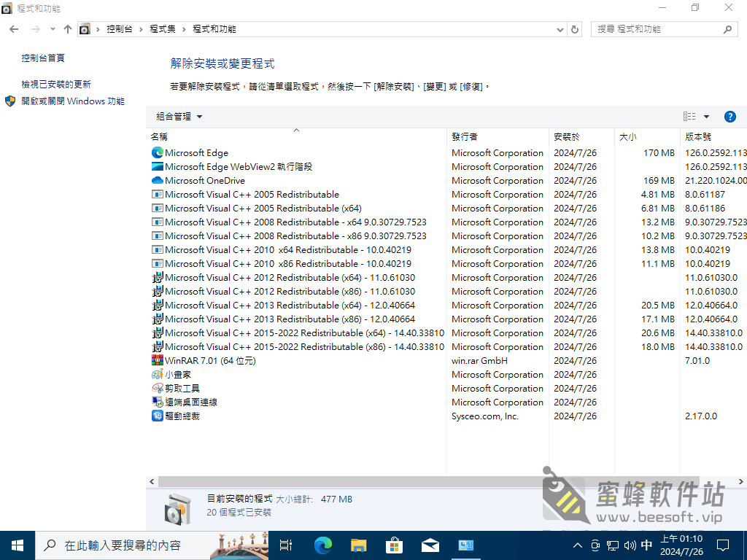The image size is (747, 560).
Task: Click the search magnifier icon in search box
Action: (727, 29)
